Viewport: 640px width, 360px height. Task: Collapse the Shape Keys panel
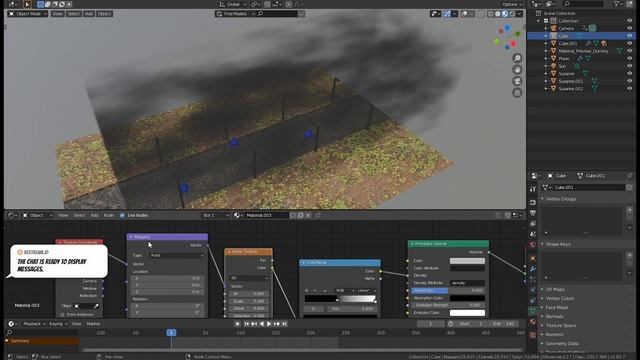pyautogui.click(x=558, y=244)
